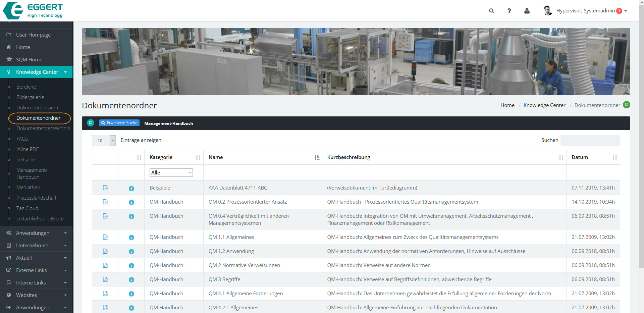Viewport: 644px width, 313px height.
Task: Show info for QM 0.2 Prozessorientierter Ansatz
Action: pos(131,202)
